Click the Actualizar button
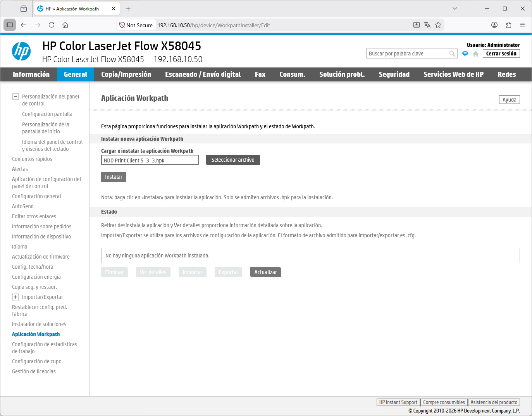 (265, 272)
